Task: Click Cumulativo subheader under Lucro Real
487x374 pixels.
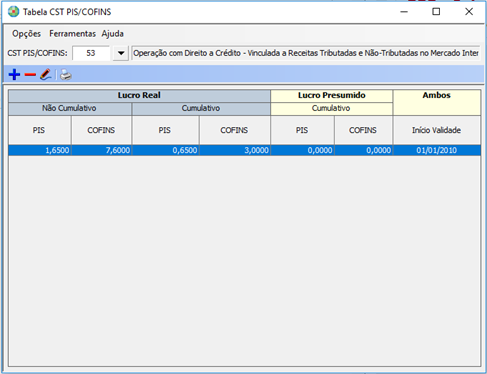Action: pos(201,109)
